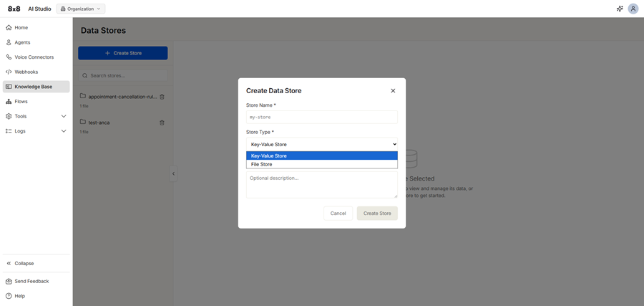Image resolution: width=644 pixels, height=306 pixels.
Task: Click the Home house icon
Action: click(9, 27)
